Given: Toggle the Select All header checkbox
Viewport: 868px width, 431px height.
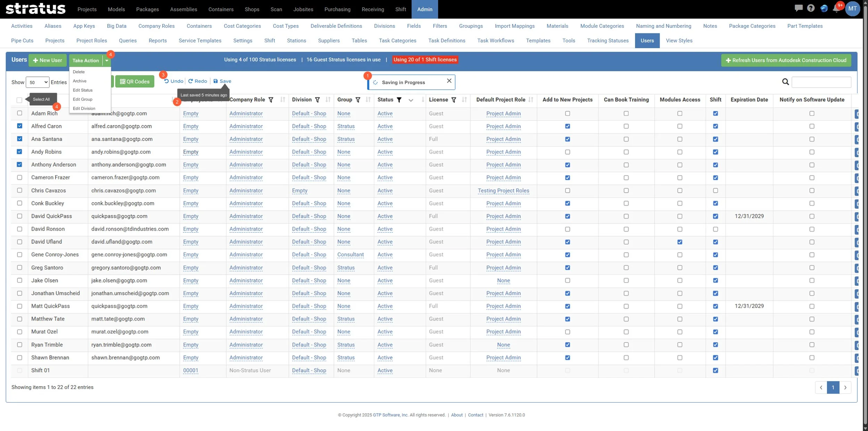Looking at the screenshot, I should 19,100.
